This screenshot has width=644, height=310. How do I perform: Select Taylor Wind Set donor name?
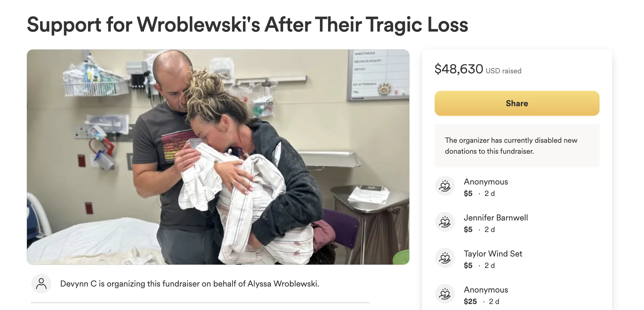(493, 254)
